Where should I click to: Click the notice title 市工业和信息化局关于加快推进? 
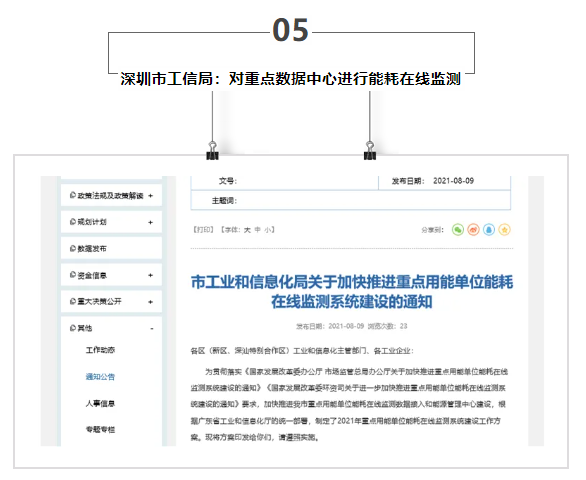point(352,292)
